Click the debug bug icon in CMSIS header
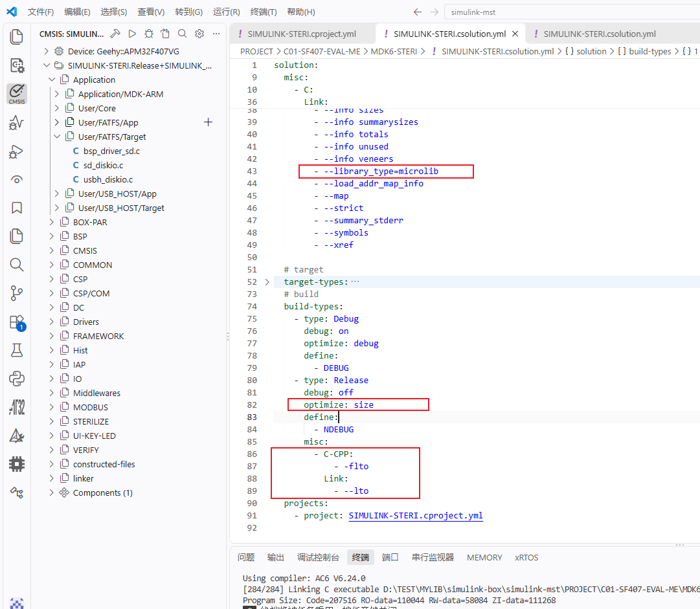Viewport: 700px width, 609px height. point(149,34)
